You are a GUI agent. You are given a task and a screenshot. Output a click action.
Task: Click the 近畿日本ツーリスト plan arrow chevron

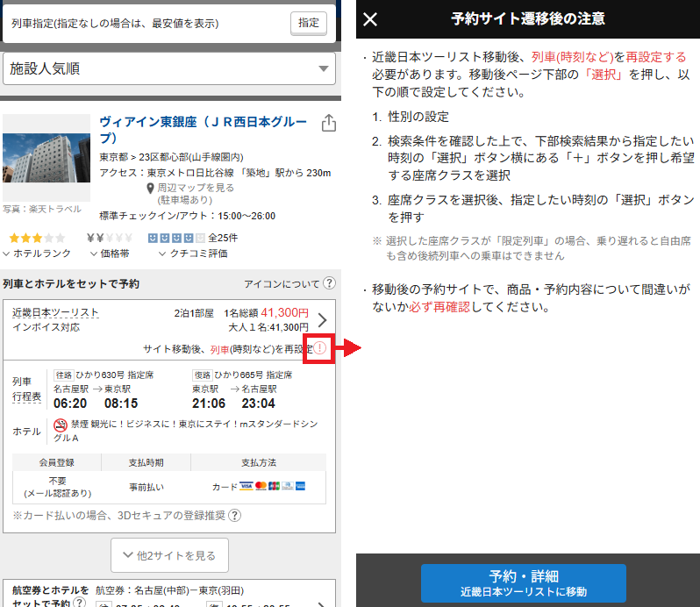click(322, 320)
